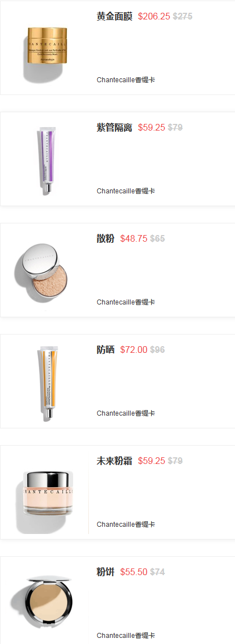This screenshot has width=235, height=644.
Task: Open the 黄金面膜 product title
Action: click(114, 17)
